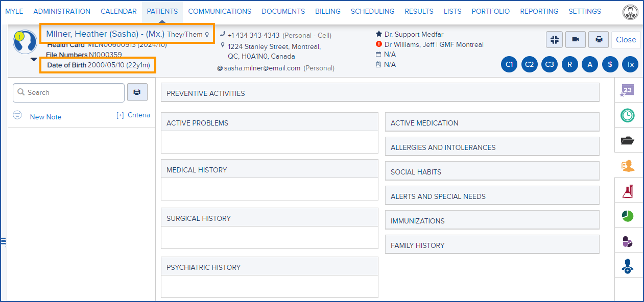Image resolution: width=644 pixels, height=302 pixels.
Task: Click the add-person icon at sidebar bottom
Action: click(x=629, y=265)
